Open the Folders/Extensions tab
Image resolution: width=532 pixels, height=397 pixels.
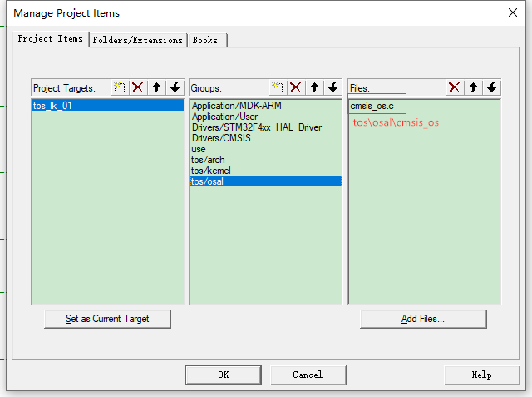point(137,40)
